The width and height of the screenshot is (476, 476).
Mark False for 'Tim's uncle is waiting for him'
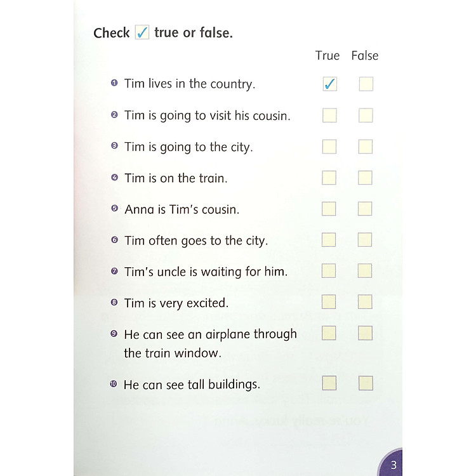click(365, 271)
